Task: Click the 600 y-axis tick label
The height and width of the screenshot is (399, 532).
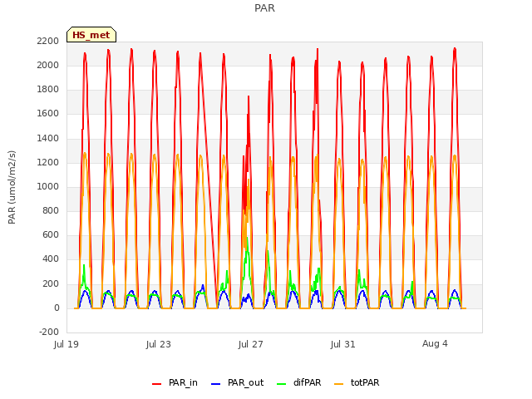Action: point(51,234)
